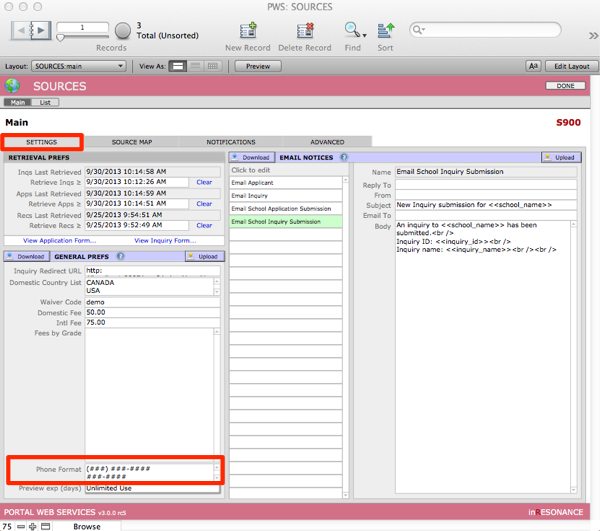The image size is (600, 531).
Task: Click the globe icon beside SOURCES title
Action: (x=13, y=86)
